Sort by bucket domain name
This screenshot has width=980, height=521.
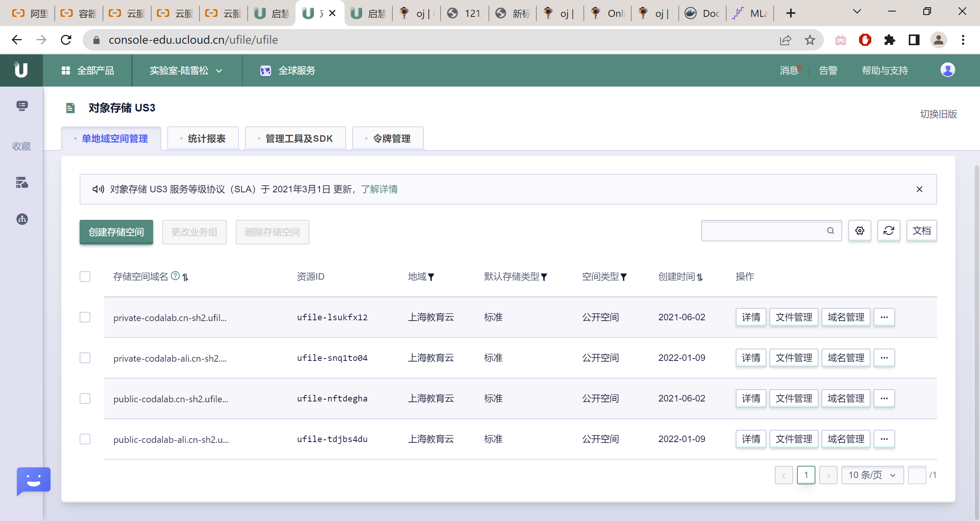185,277
